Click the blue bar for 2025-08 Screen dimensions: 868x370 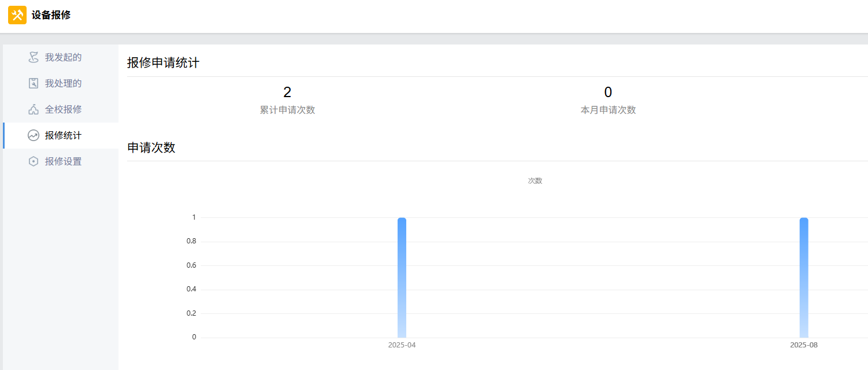[x=804, y=277]
